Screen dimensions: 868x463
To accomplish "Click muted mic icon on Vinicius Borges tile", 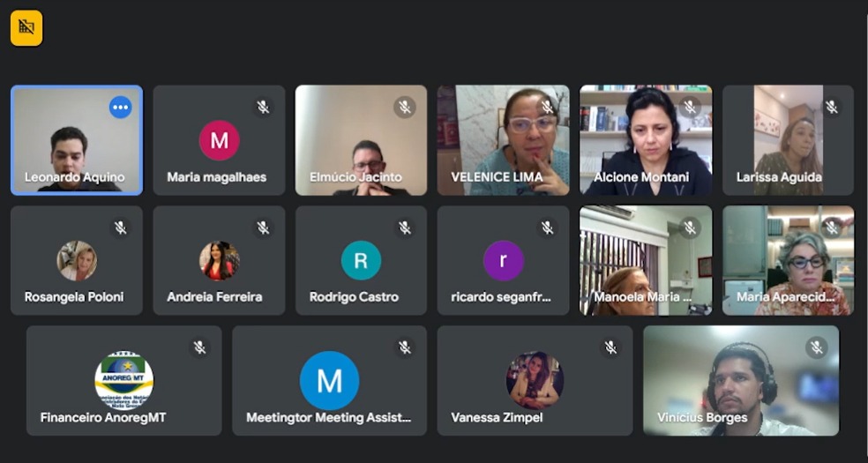I will [x=816, y=347].
